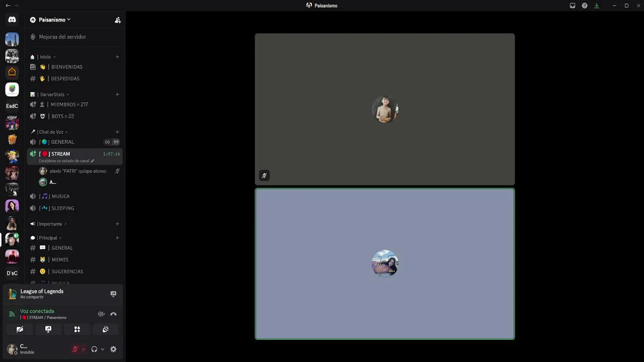Disconnect from voice with the hang-up icon
The image size is (644, 362).
113,314
